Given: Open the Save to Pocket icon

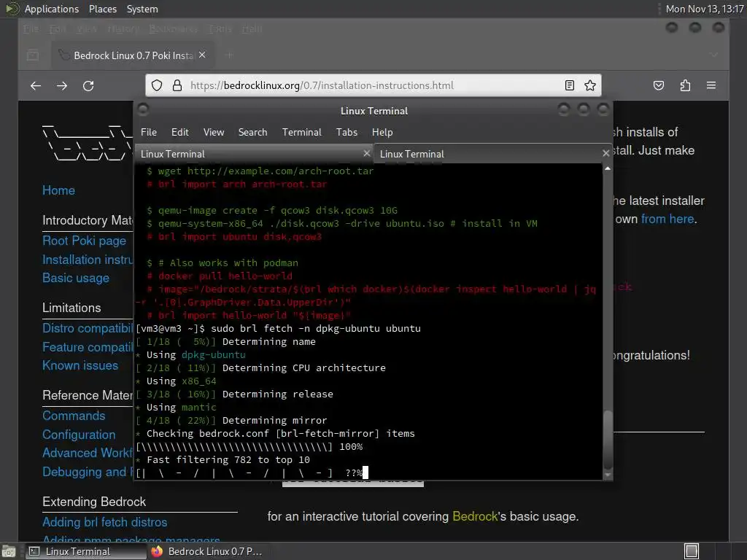Looking at the screenshot, I should tap(659, 86).
